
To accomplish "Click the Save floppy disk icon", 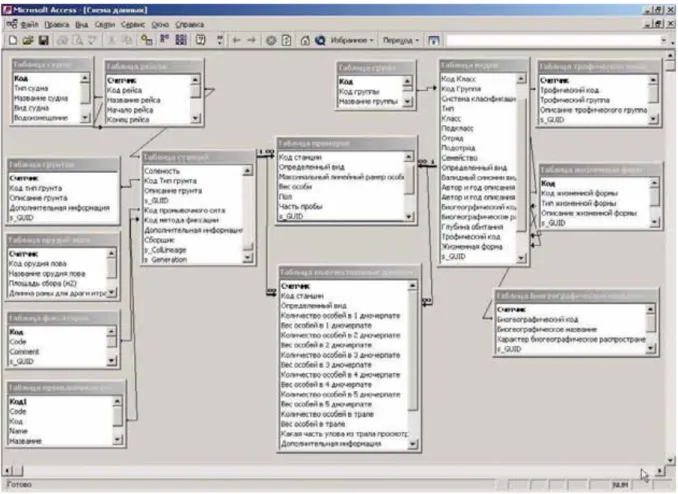I will (43, 40).
